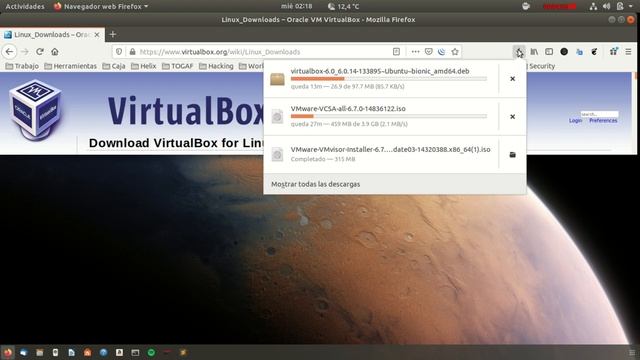
Task: Go to the Firefox home page icon
Action: click(55, 52)
